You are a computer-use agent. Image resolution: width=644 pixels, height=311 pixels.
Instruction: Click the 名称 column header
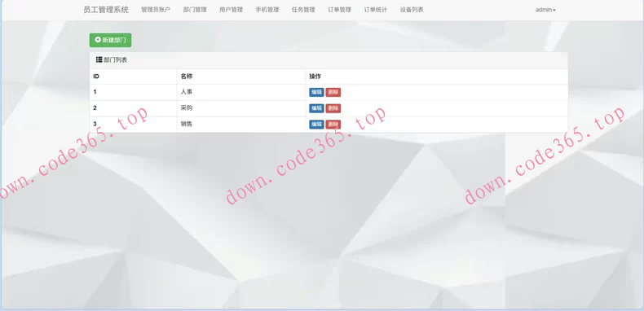point(241,77)
